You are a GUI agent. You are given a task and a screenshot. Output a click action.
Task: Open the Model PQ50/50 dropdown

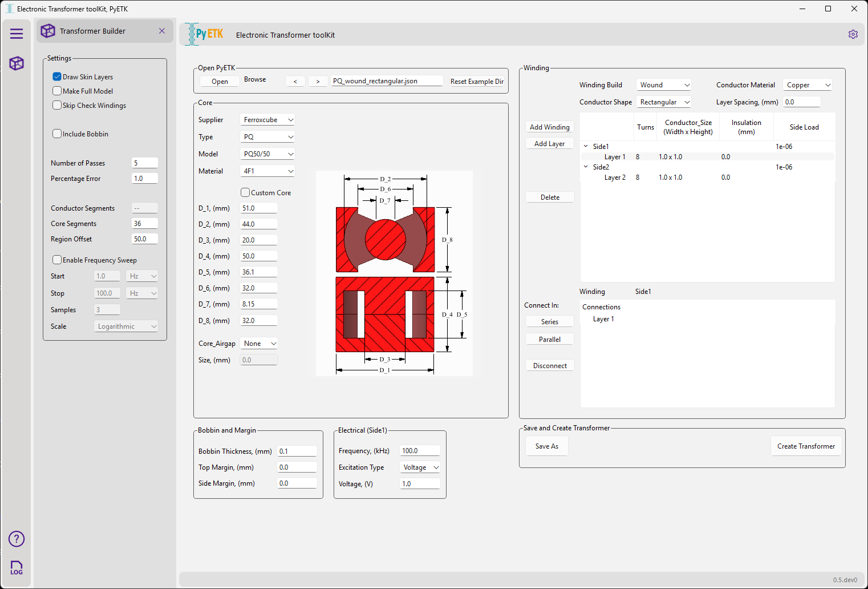pos(267,154)
